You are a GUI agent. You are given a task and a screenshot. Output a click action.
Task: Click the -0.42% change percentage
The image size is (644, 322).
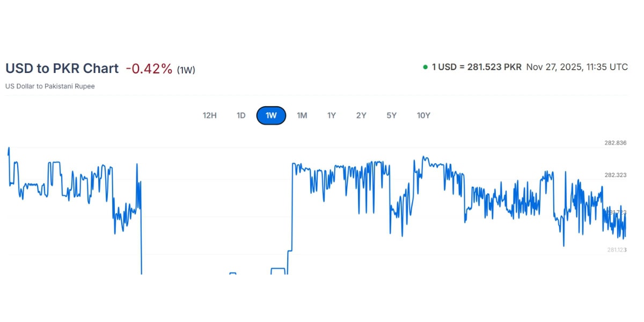click(149, 68)
